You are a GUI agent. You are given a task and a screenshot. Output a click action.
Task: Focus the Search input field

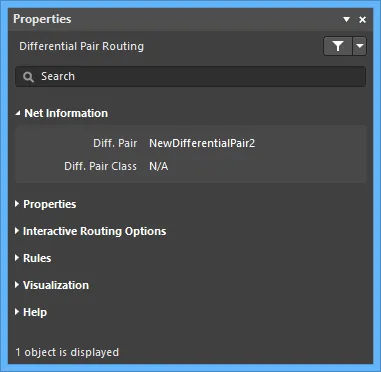[x=190, y=77]
